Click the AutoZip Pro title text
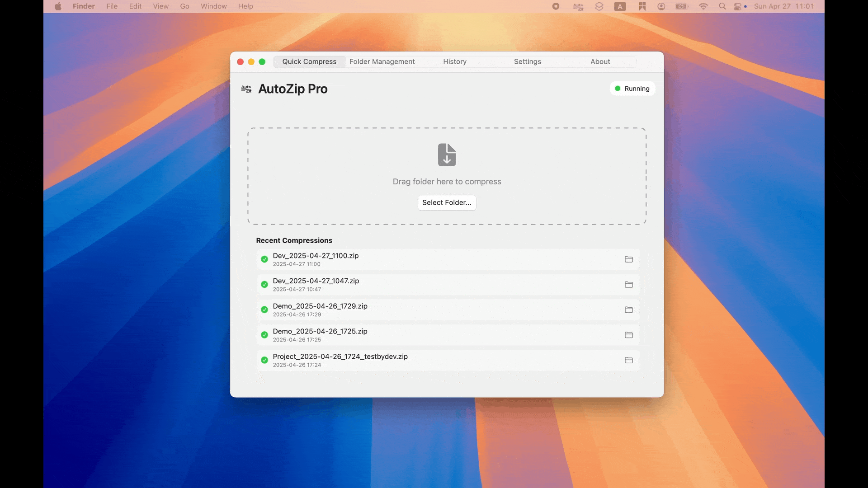868x488 pixels. 293,89
